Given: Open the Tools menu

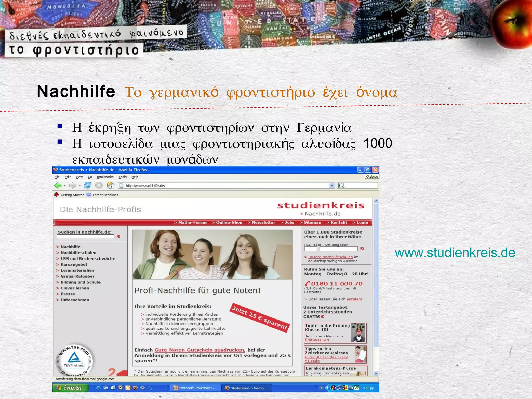Looking at the screenshot, I should point(122,177).
